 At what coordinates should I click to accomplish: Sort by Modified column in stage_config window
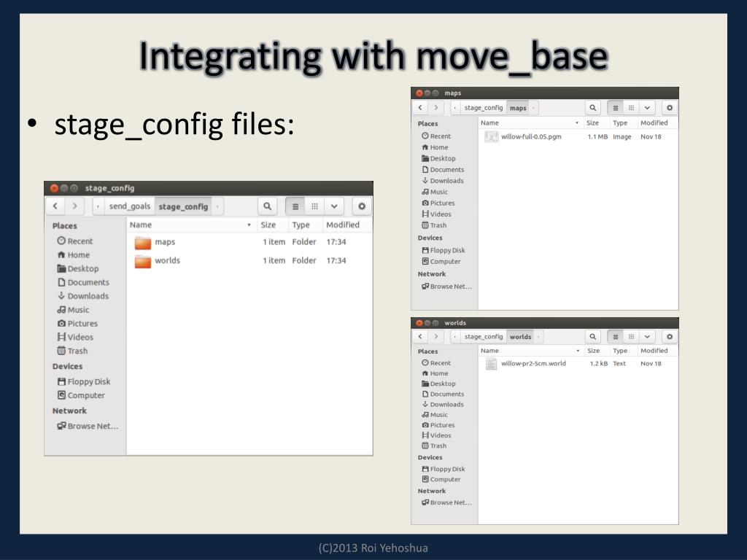(x=347, y=225)
